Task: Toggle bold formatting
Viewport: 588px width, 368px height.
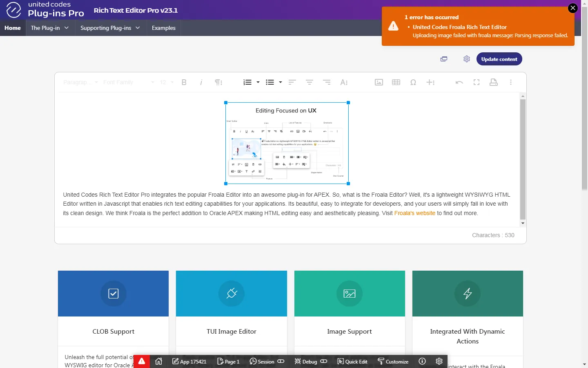Action: [184, 82]
